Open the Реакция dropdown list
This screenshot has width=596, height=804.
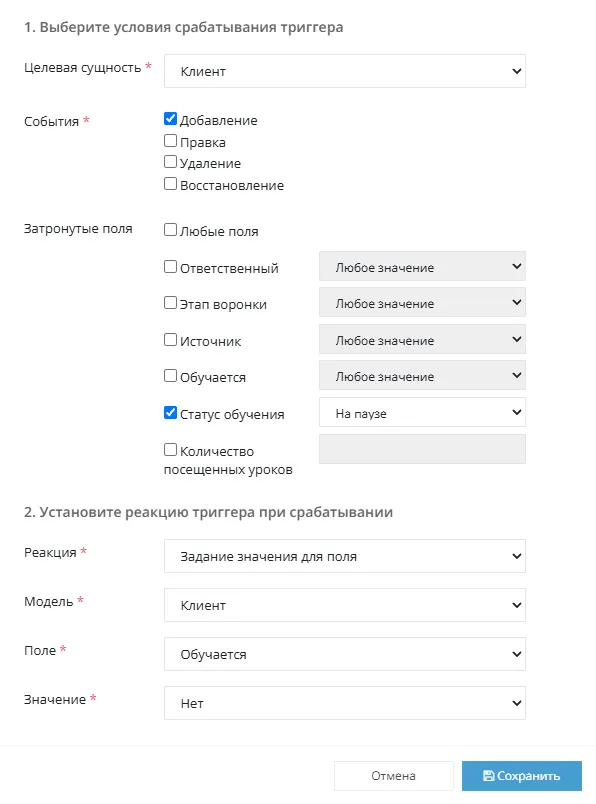tap(345, 556)
